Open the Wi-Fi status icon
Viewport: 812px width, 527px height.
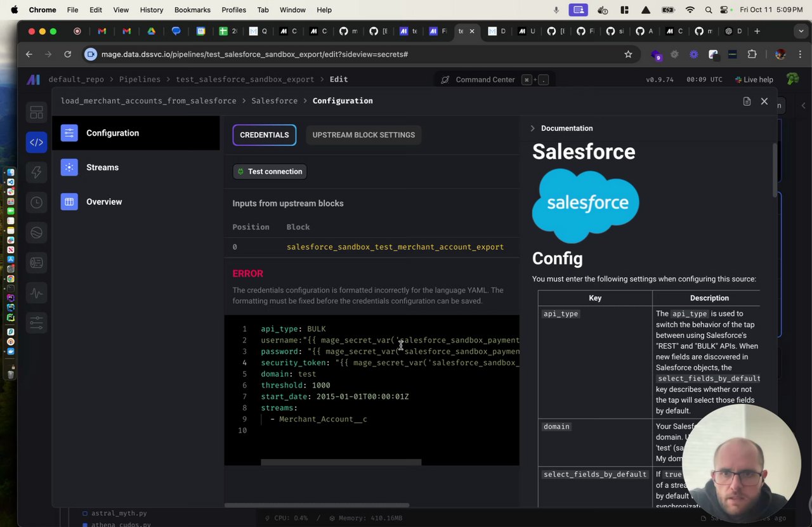pyautogui.click(x=690, y=10)
